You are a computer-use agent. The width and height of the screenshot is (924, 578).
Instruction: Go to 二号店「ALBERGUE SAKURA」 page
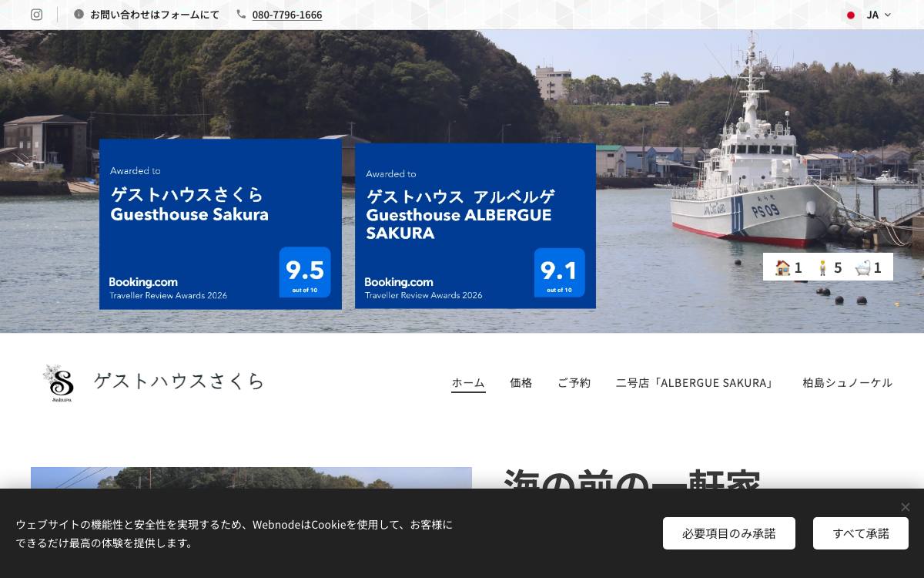697,382
